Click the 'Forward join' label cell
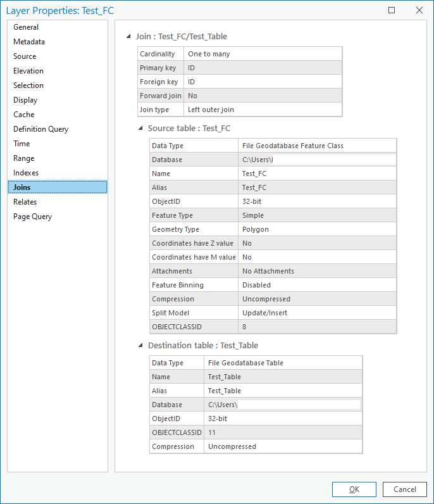The height and width of the screenshot is (504, 434). (161, 96)
